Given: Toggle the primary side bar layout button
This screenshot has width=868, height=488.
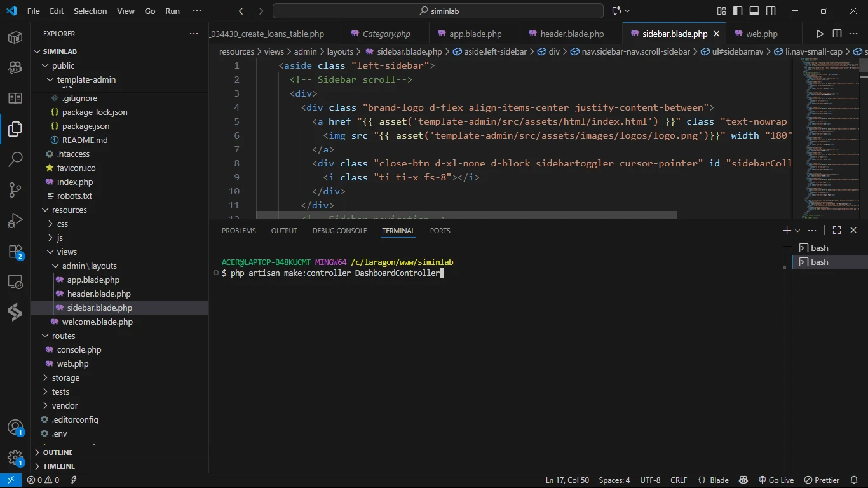Looking at the screenshot, I should (x=738, y=11).
